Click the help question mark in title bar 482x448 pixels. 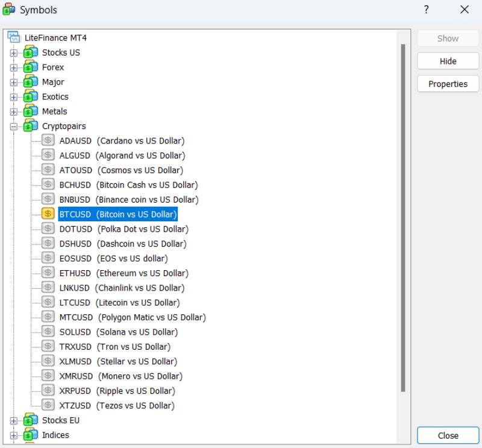pos(427,10)
